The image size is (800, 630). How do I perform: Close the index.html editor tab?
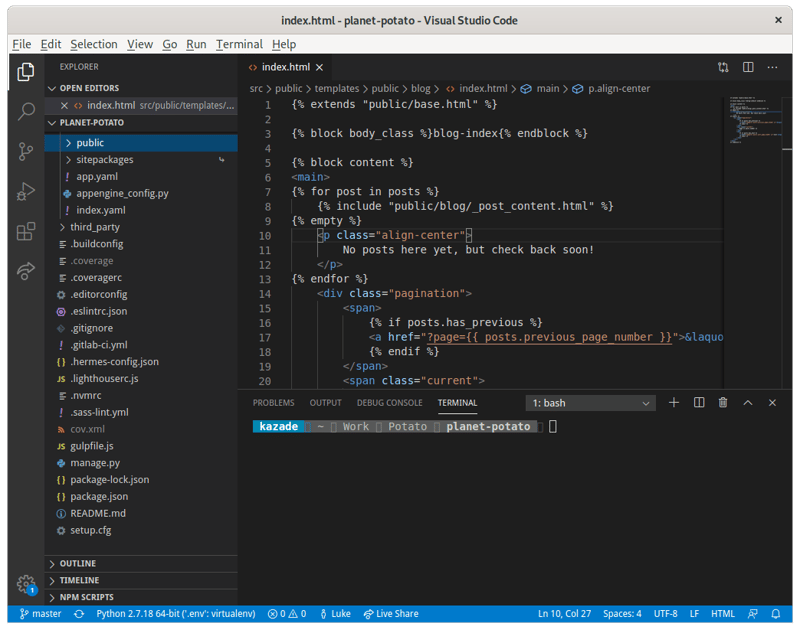coord(319,67)
